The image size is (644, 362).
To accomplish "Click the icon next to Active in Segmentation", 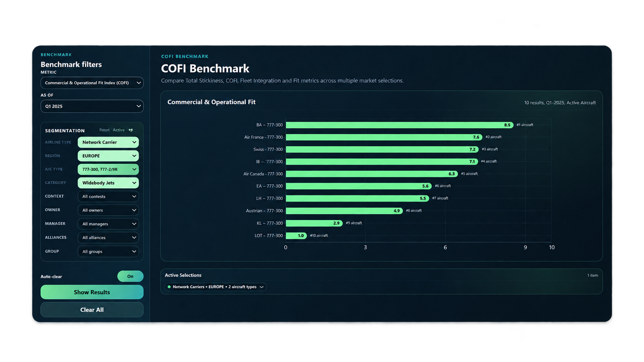I will pos(131,130).
